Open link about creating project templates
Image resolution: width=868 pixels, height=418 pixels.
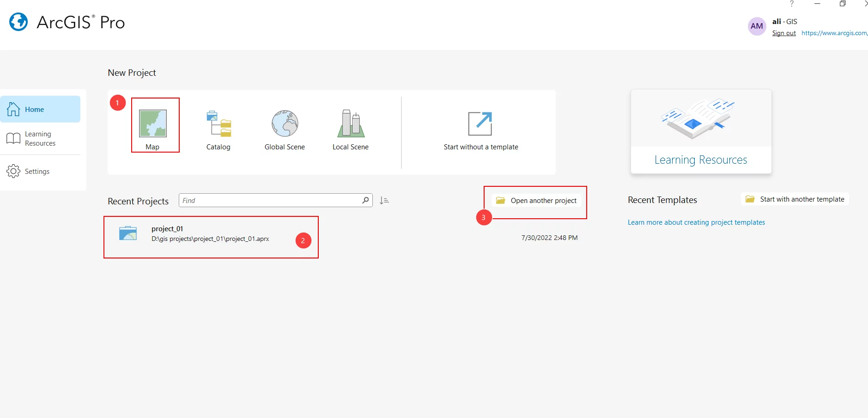tap(696, 222)
